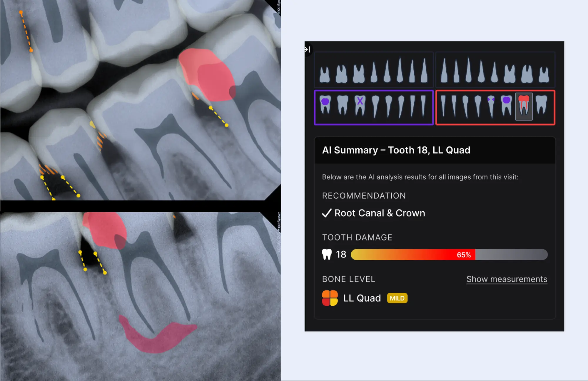This screenshot has height=381, width=588.
Task: Click the LL Quad four-color quadrant icon
Action: pyautogui.click(x=330, y=298)
